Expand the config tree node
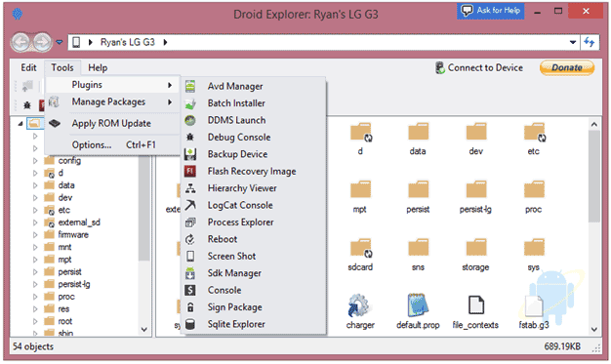The height and width of the screenshot is (364, 611). tap(35, 161)
